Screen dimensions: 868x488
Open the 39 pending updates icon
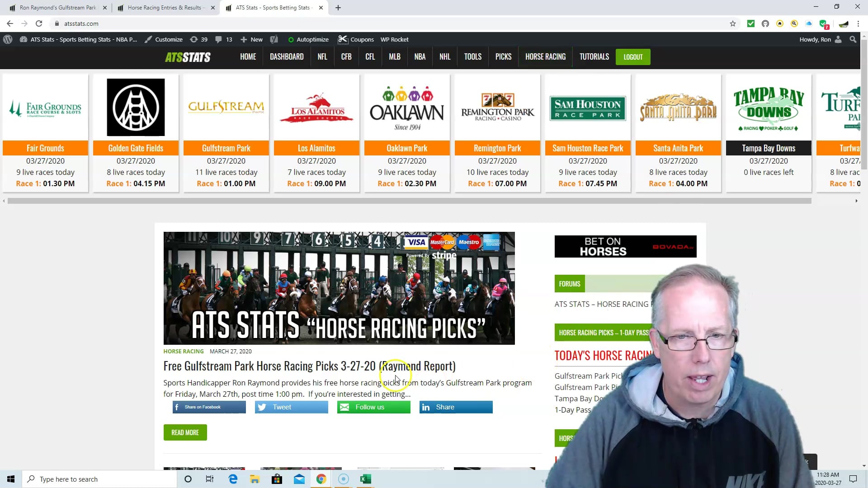[199, 39]
